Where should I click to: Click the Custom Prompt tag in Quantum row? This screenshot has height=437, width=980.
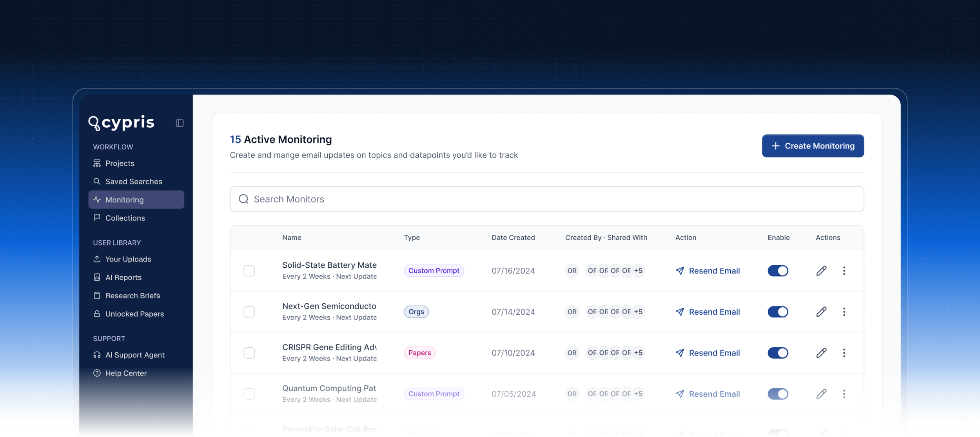(434, 394)
